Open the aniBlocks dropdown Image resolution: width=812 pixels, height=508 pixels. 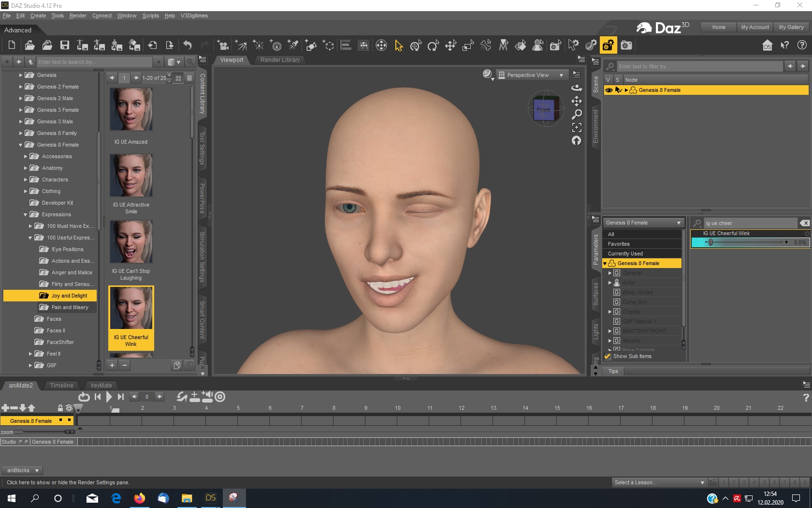(x=22, y=470)
